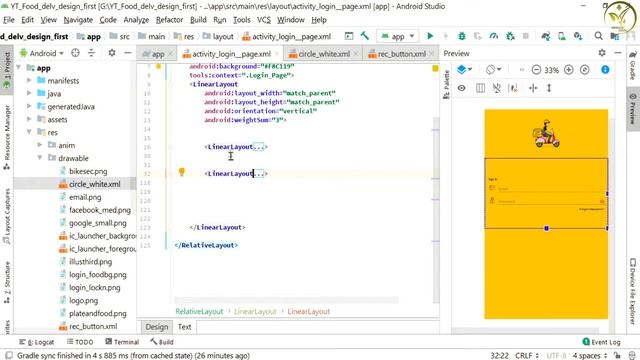Click RelativeLayout in the breadcrumb bar
This screenshot has height=360, width=640.
[199, 311]
